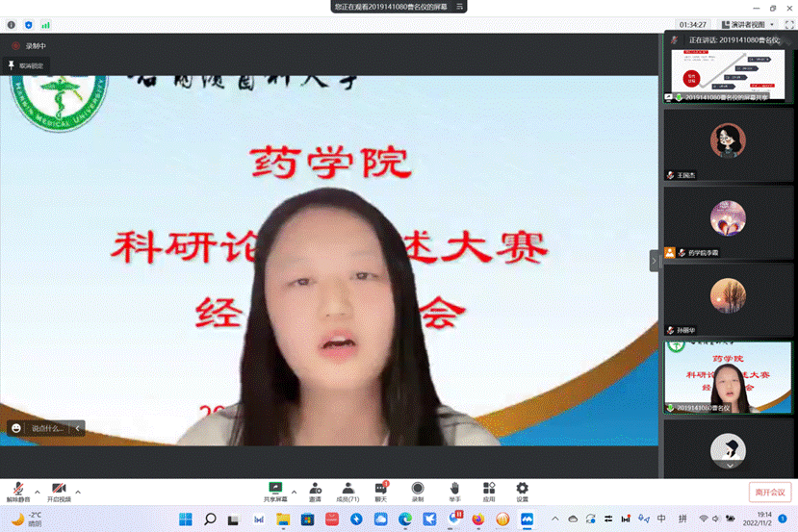Click the Share Screen (共享屏幕) icon
The width and height of the screenshot is (798, 532).
coord(274,489)
